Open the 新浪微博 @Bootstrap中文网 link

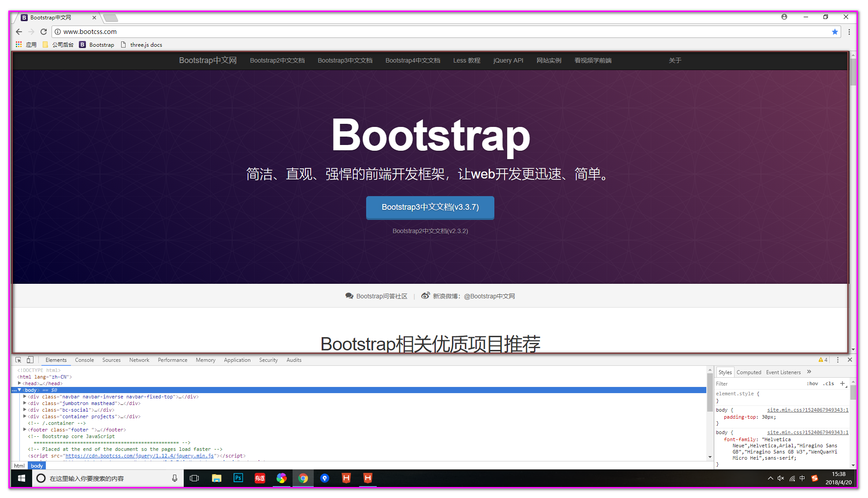click(x=468, y=296)
